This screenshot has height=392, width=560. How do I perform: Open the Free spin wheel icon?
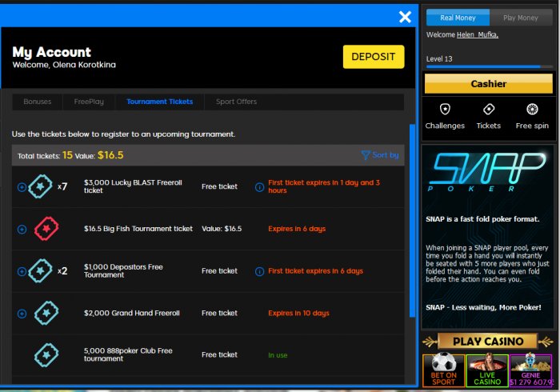point(532,109)
